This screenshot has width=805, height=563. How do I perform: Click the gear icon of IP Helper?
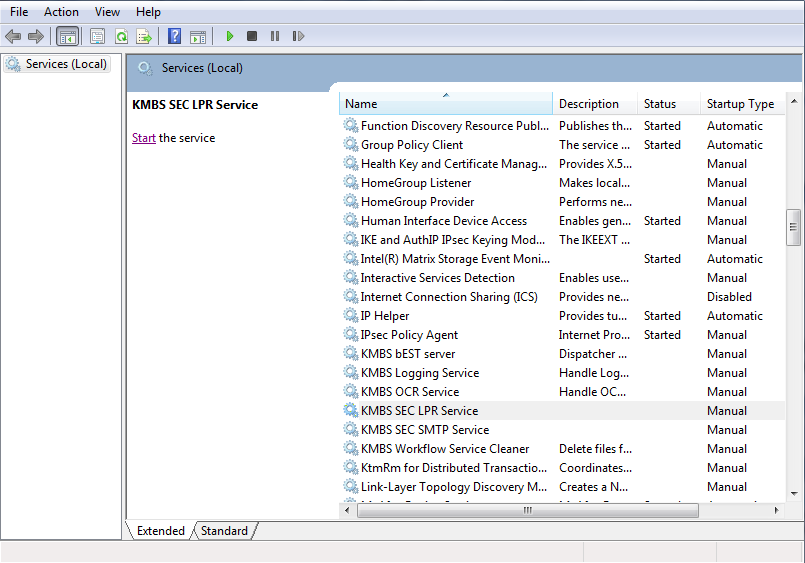pos(351,315)
